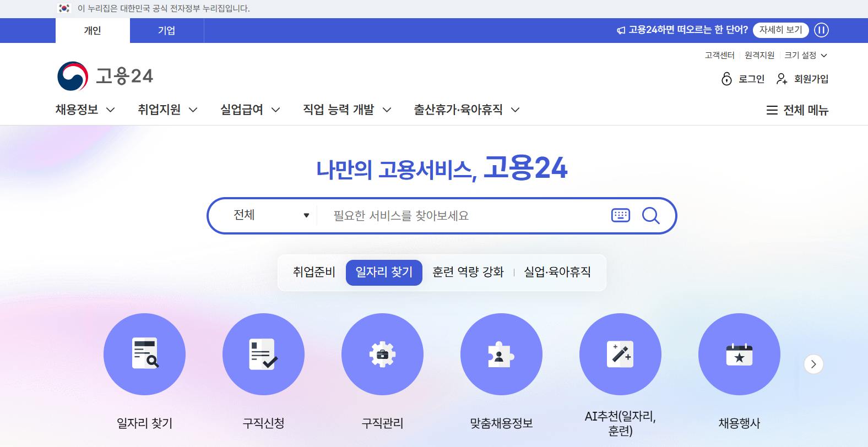Open the AI추천 circle icon

[620, 354]
